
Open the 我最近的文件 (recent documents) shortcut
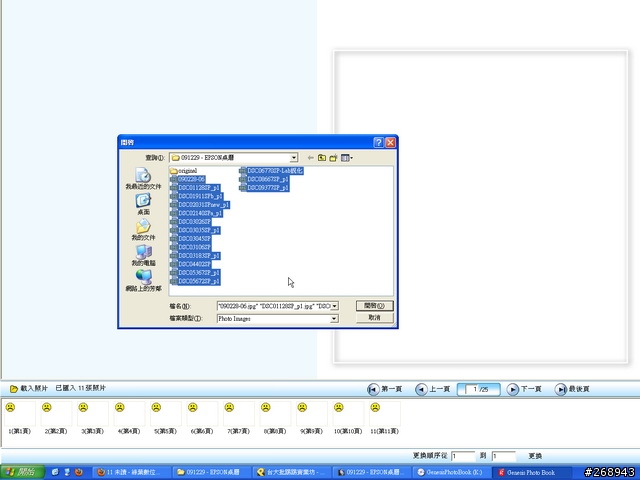tap(143, 178)
